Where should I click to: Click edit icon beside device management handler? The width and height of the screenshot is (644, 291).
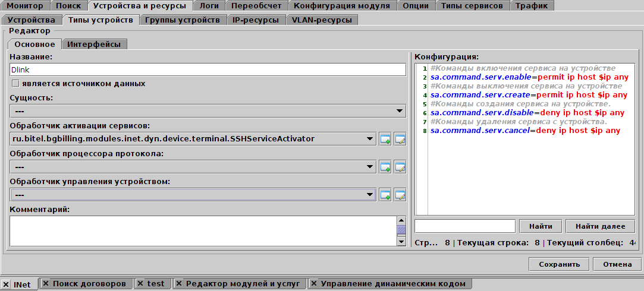[400, 195]
